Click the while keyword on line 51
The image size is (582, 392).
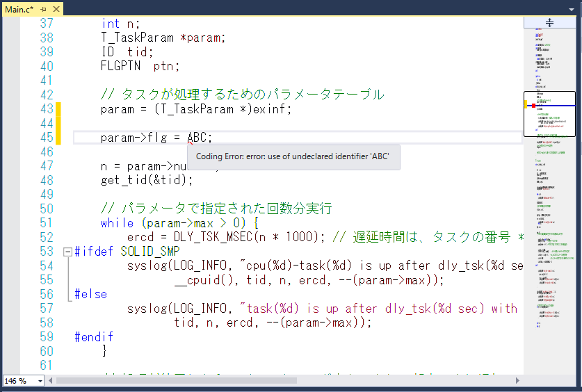(x=117, y=223)
